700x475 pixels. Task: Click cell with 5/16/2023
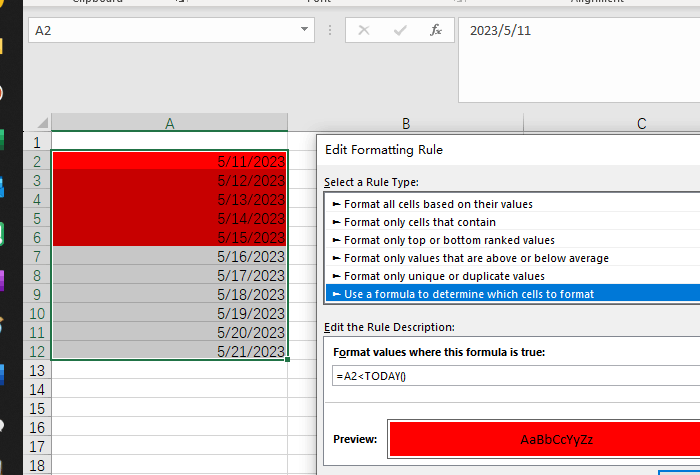[x=170, y=256]
